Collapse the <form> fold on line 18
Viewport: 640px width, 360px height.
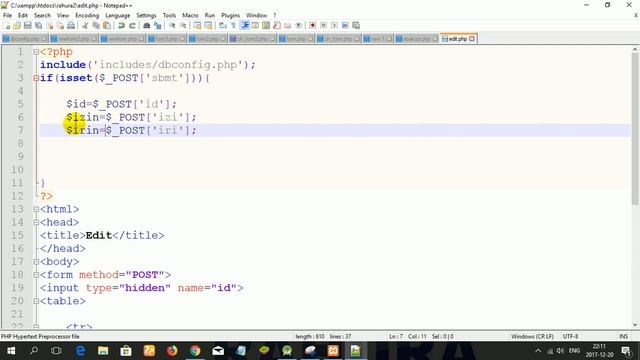coord(36,275)
